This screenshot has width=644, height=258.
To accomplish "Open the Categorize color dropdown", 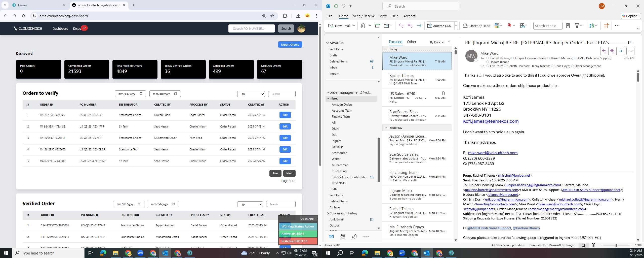I will tap(498, 26).
